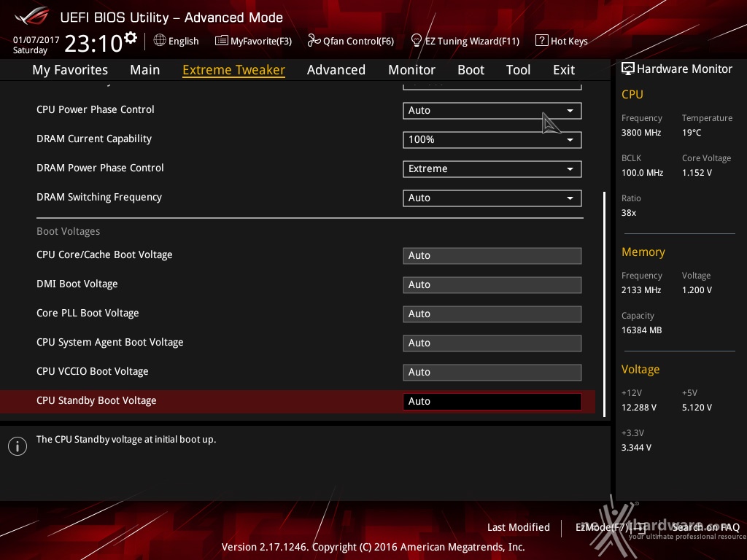This screenshot has height=560, width=747.
Task: Click Search on FAQ link
Action: pyautogui.click(x=705, y=527)
